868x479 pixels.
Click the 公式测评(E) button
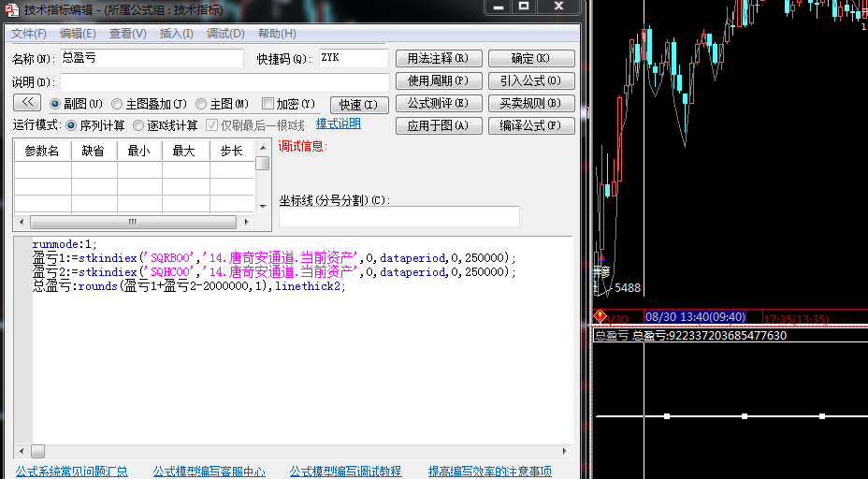point(439,104)
